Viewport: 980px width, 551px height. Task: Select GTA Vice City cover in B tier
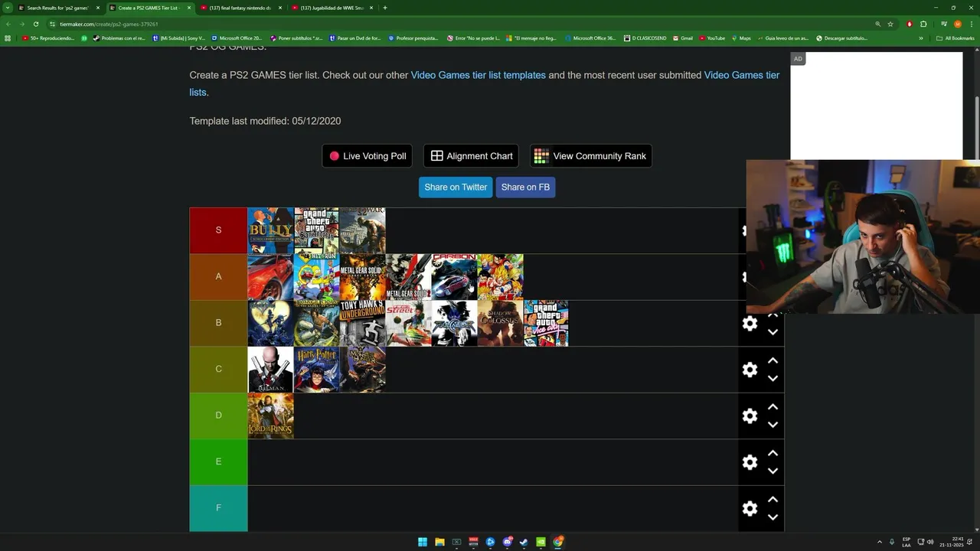[546, 323]
